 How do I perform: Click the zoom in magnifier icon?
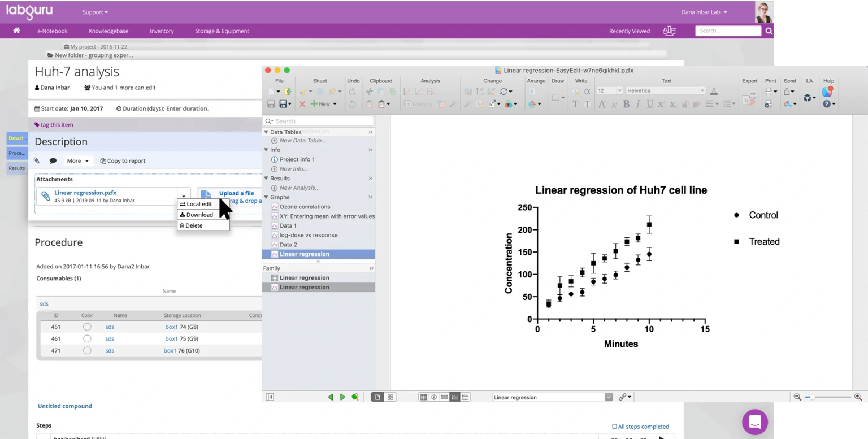click(858, 397)
